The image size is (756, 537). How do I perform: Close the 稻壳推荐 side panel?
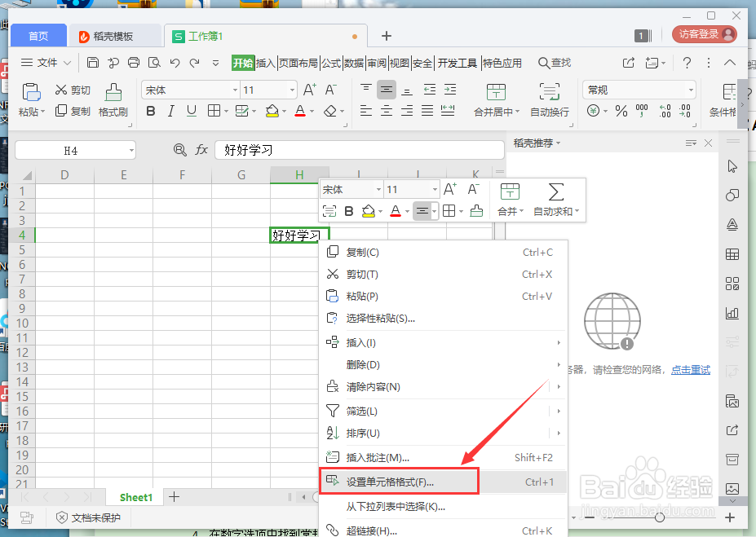(708, 143)
